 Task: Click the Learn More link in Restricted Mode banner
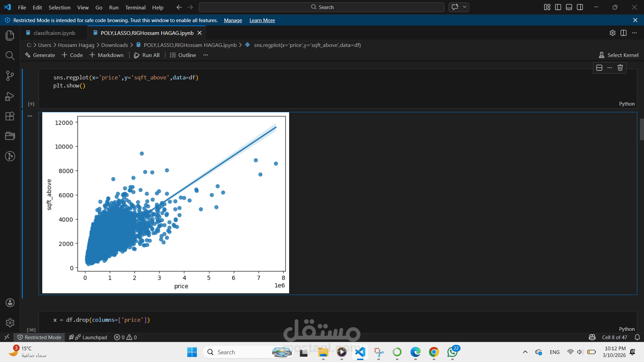pyautogui.click(x=262, y=20)
